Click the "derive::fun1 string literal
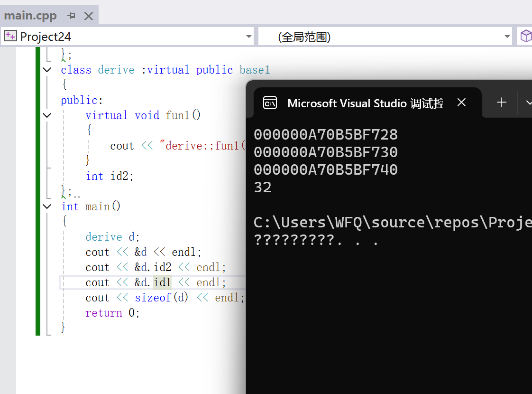The width and height of the screenshot is (532, 394). pos(202,146)
